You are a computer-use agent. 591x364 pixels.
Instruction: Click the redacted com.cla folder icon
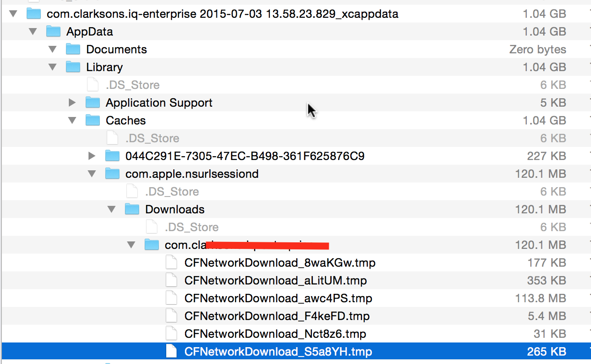click(x=152, y=245)
